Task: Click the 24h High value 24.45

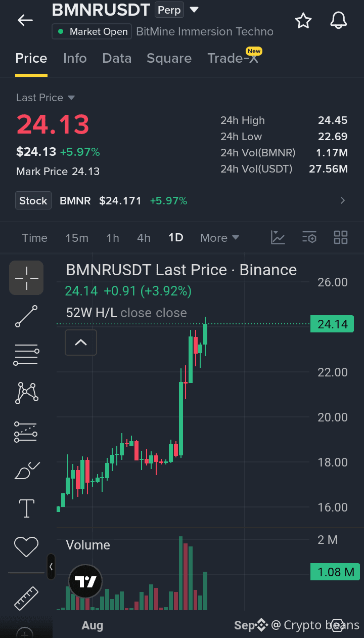Action: tap(333, 120)
